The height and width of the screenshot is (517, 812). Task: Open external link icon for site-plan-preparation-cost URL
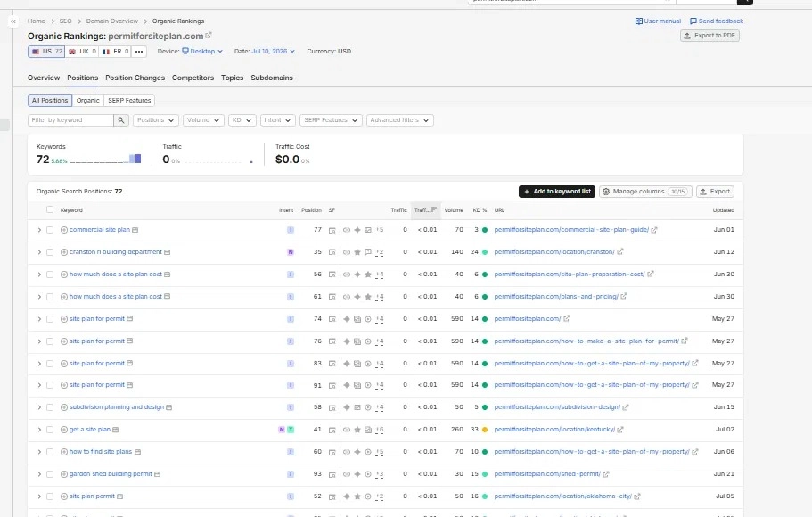pyautogui.click(x=651, y=274)
